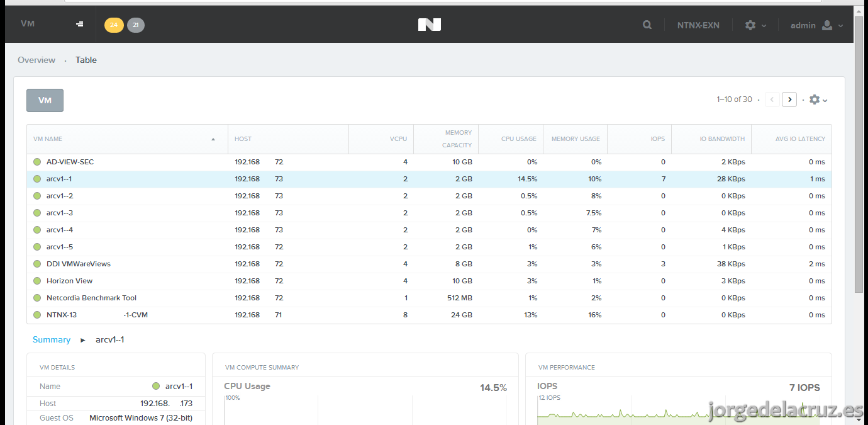
Task: Click the admin user profile icon
Action: click(x=827, y=25)
